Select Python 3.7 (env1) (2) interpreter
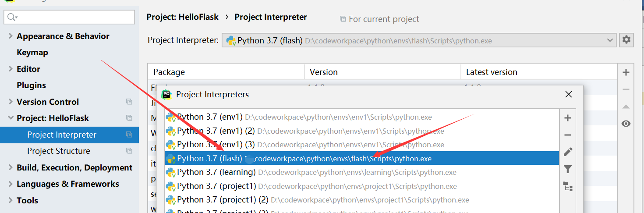The image size is (644, 213). coord(361,131)
